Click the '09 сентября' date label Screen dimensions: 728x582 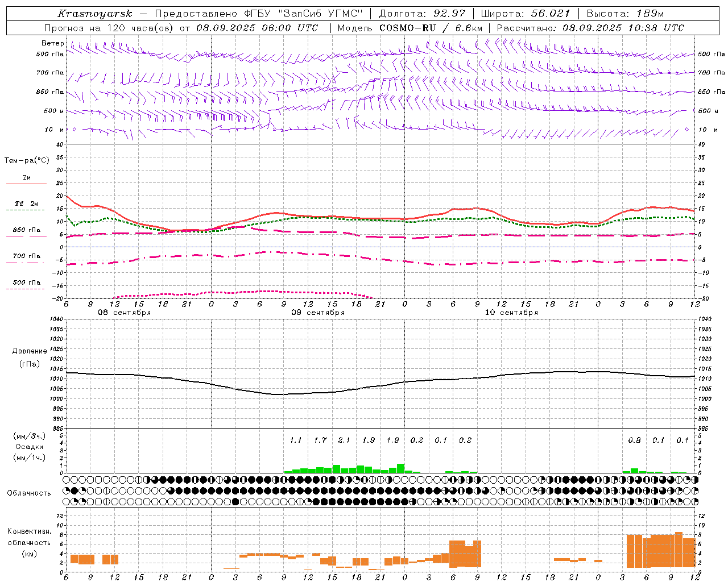(318, 313)
